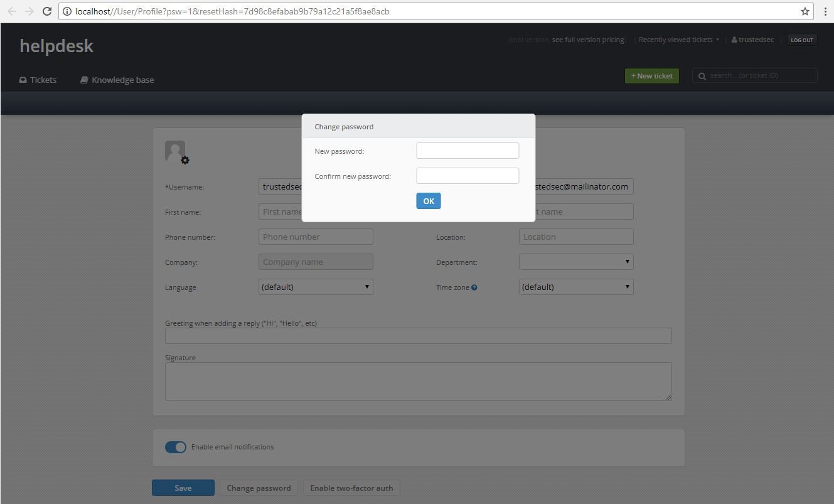Click the gear icon on the profile avatar
The image size is (834, 504).
pyautogui.click(x=185, y=161)
